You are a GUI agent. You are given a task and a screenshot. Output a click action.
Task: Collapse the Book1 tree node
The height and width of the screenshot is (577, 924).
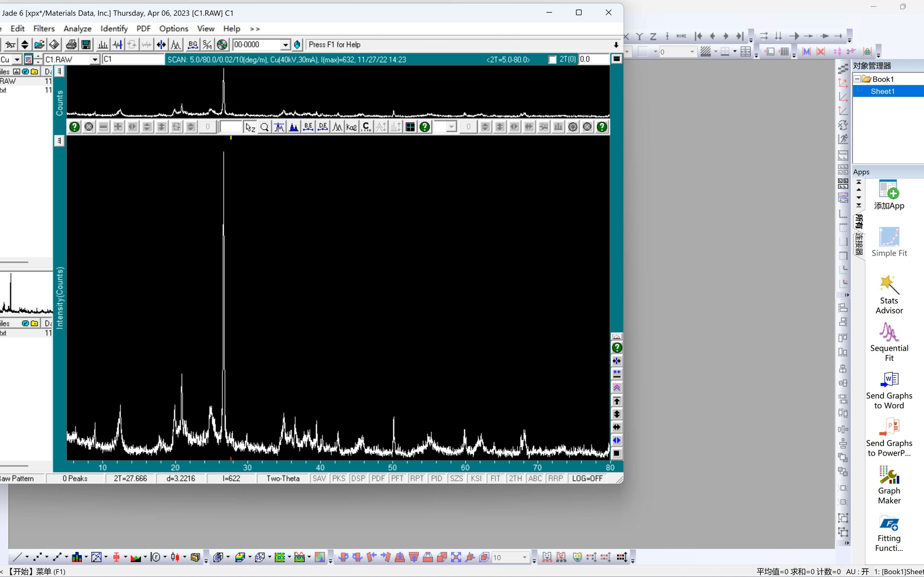click(857, 79)
